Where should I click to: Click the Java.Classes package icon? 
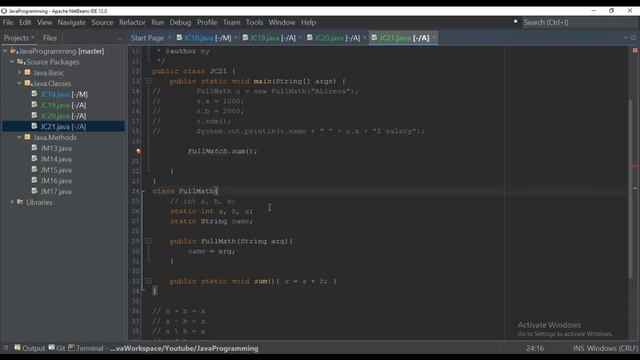tap(27, 83)
